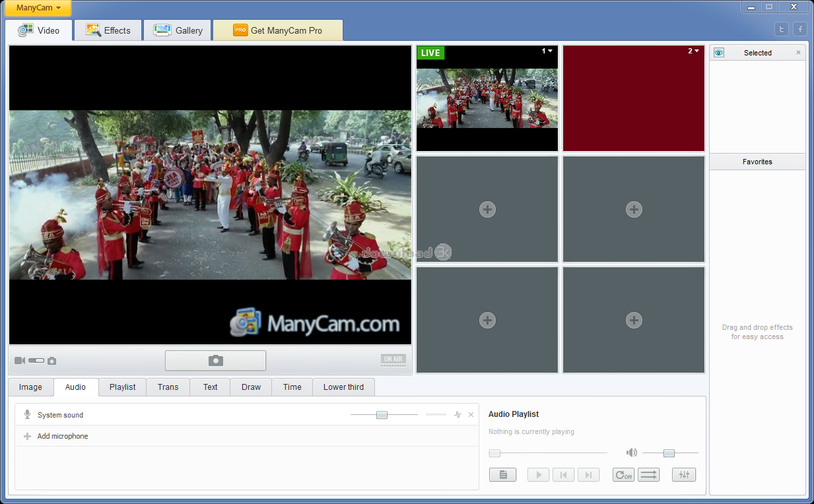The height and width of the screenshot is (504, 814).
Task: Click the Twitter share icon
Action: (x=782, y=29)
